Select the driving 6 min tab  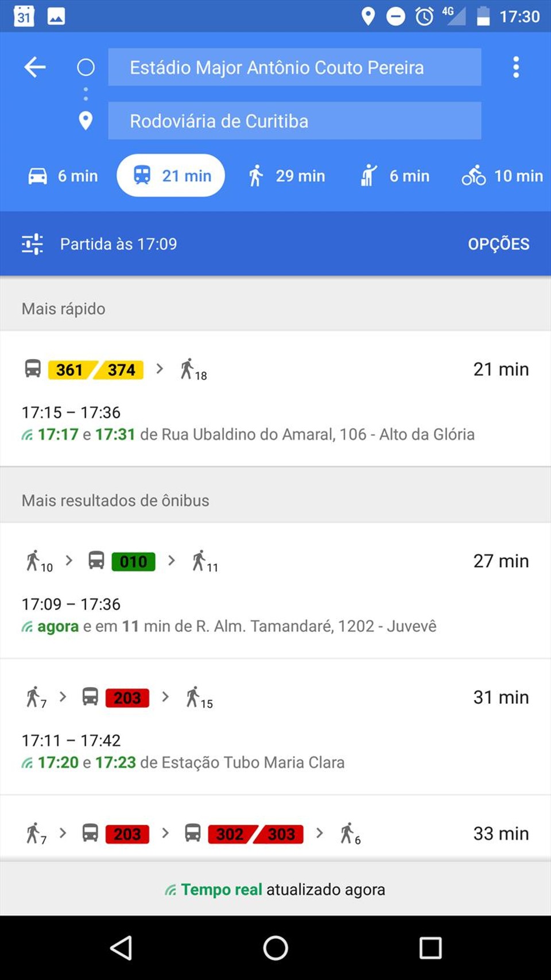[x=63, y=176]
